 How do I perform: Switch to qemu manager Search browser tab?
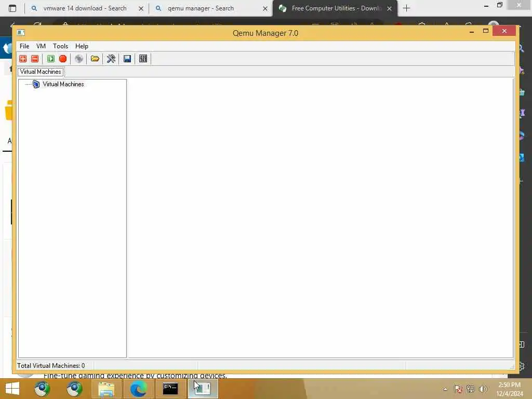pyautogui.click(x=200, y=8)
